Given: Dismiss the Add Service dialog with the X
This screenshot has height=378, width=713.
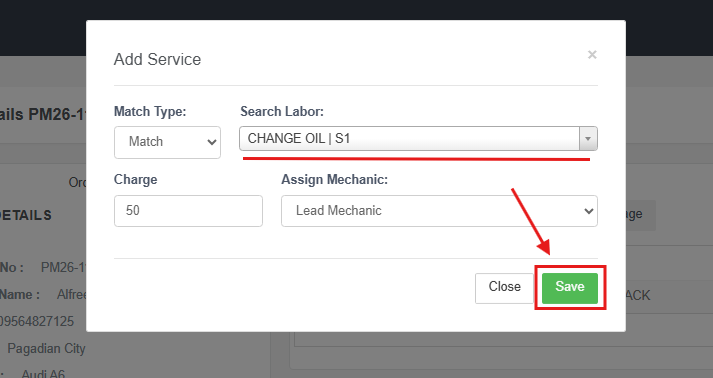Looking at the screenshot, I should (x=592, y=55).
